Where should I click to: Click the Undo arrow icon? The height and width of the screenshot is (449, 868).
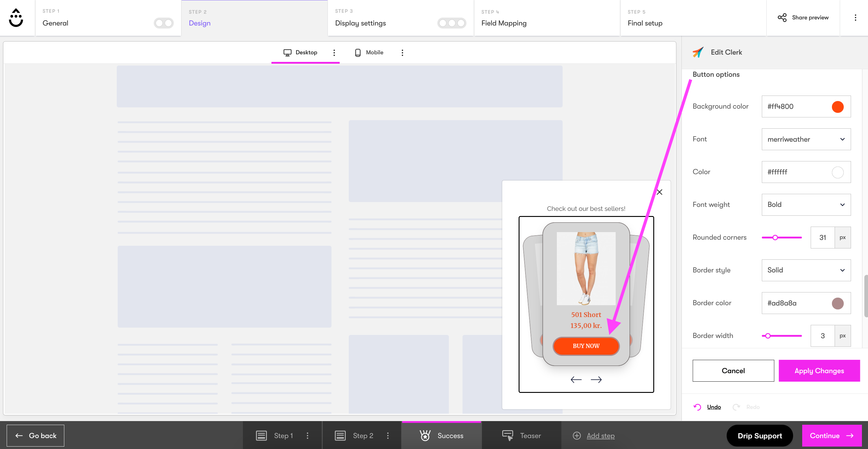[697, 407]
